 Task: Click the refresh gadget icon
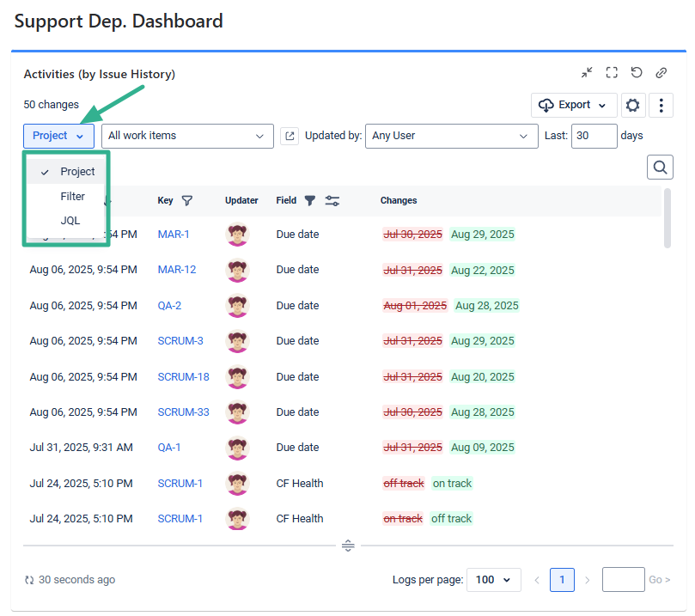(637, 73)
